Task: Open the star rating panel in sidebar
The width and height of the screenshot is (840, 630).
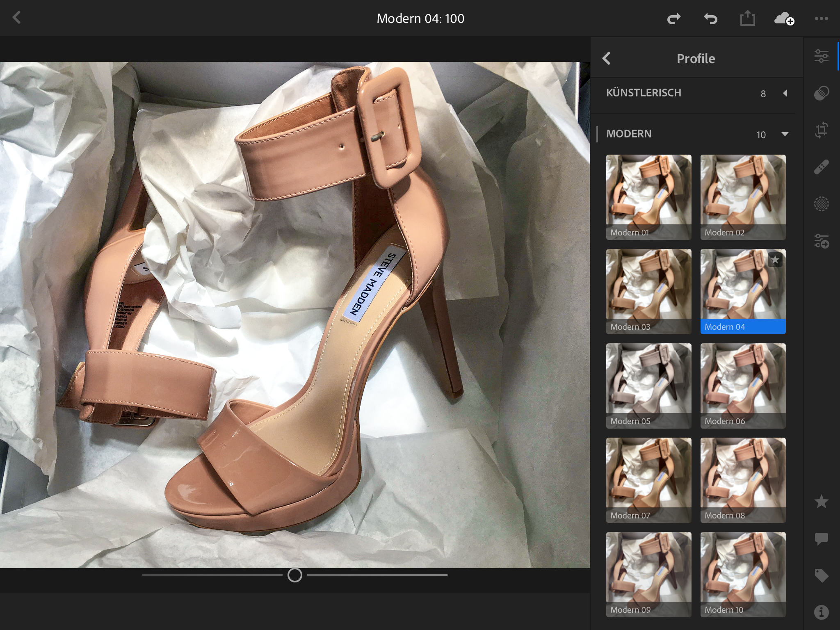Action: 821,502
